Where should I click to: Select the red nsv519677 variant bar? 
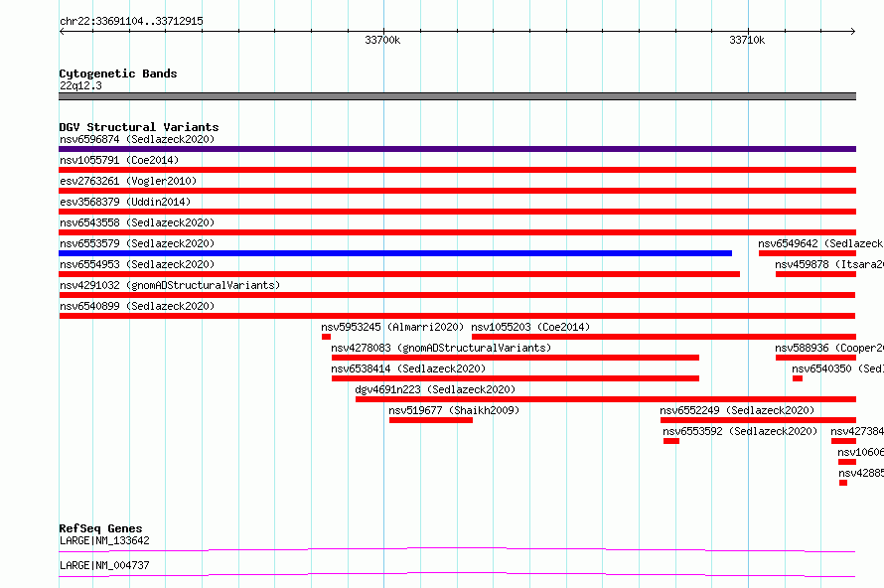click(431, 420)
